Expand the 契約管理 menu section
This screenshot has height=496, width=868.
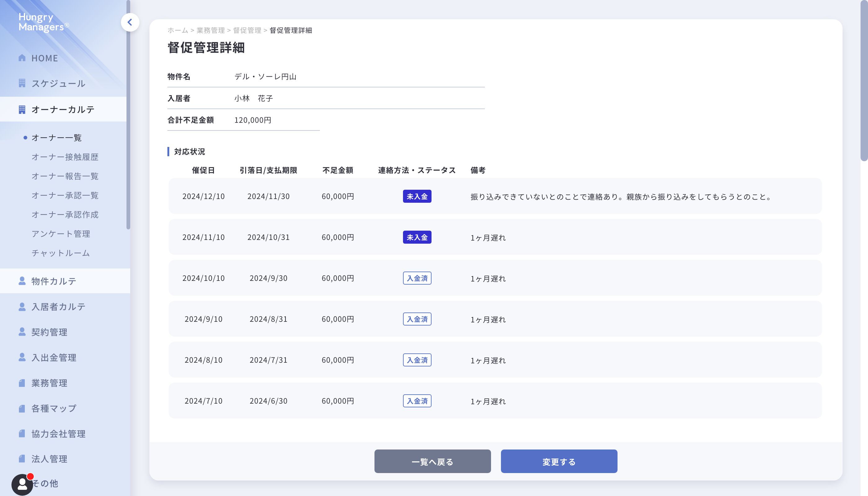[49, 332]
